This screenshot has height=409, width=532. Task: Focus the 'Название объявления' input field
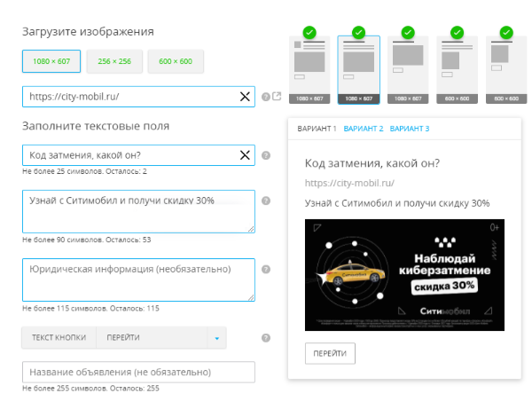138,372
